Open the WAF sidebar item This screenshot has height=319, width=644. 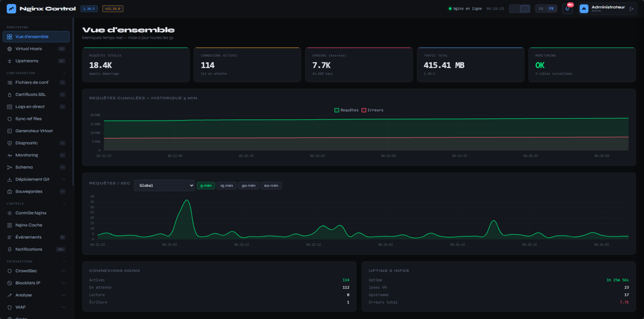point(36,308)
